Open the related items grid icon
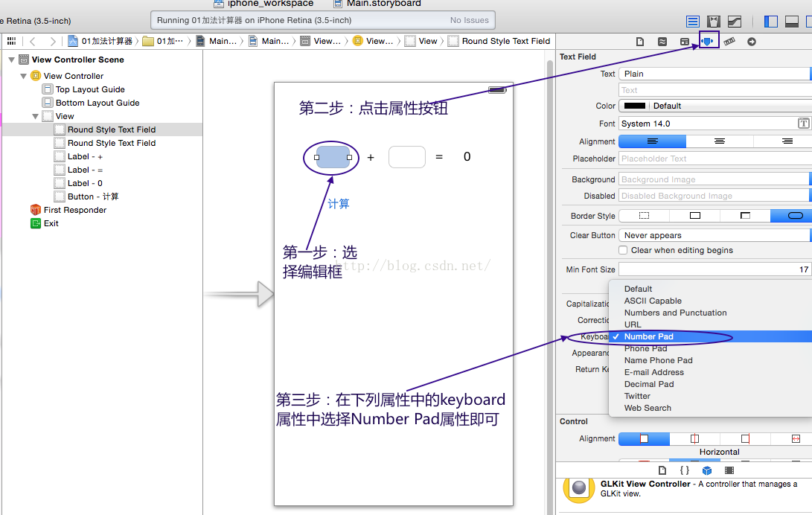 pos(11,41)
